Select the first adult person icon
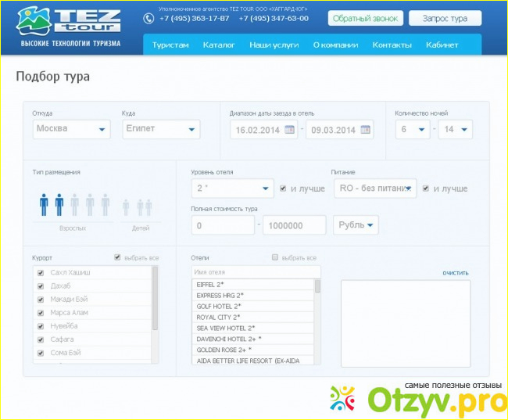Screen dimensions: 508x420 pyautogui.click(x=44, y=204)
